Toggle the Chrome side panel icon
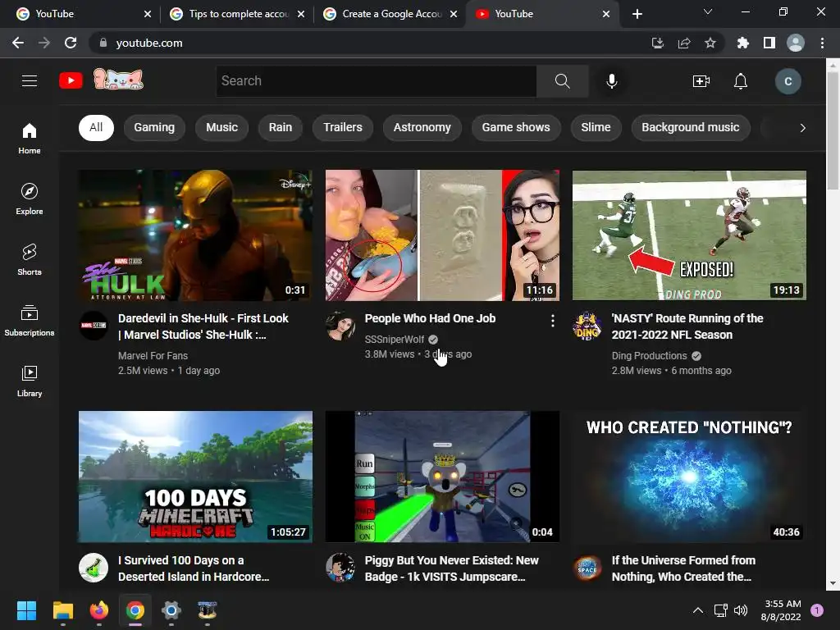Image resolution: width=840 pixels, height=630 pixels. pyautogui.click(x=769, y=43)
